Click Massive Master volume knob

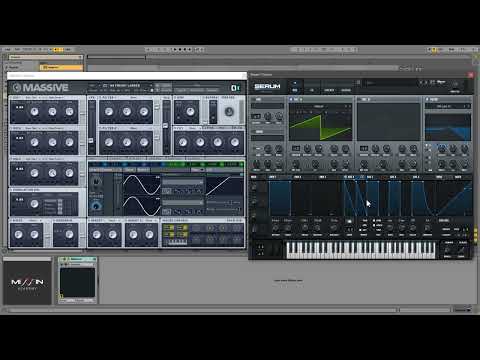tap(229, 112)
